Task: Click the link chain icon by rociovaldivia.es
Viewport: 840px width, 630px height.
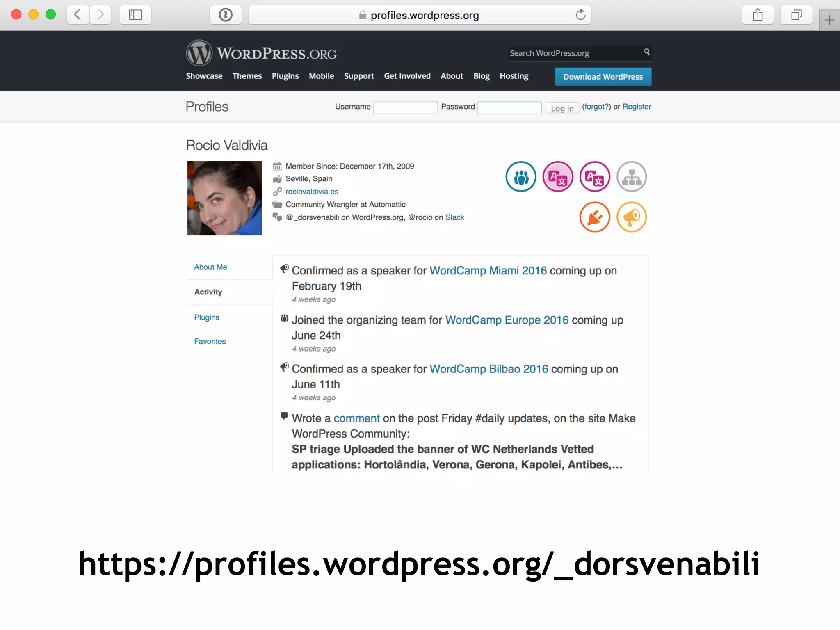Action: [277, 192]
